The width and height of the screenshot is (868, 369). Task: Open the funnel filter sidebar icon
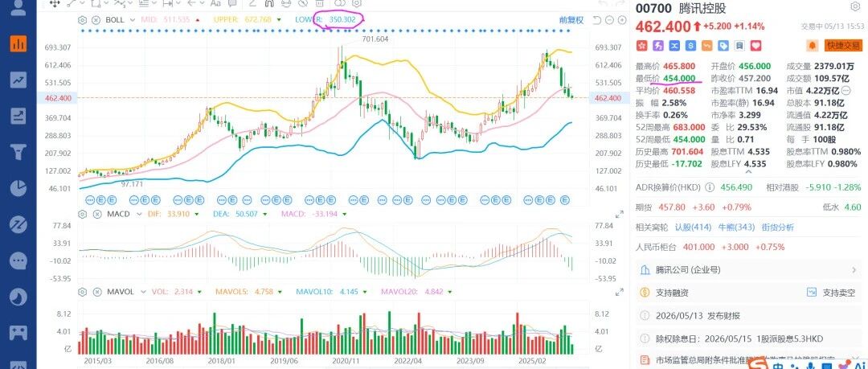(x=18, y=152)
